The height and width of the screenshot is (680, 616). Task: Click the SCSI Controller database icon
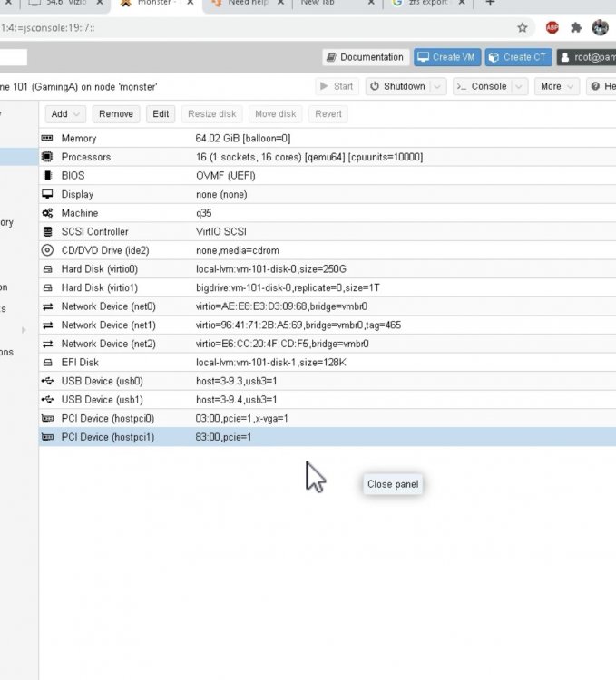47,231
